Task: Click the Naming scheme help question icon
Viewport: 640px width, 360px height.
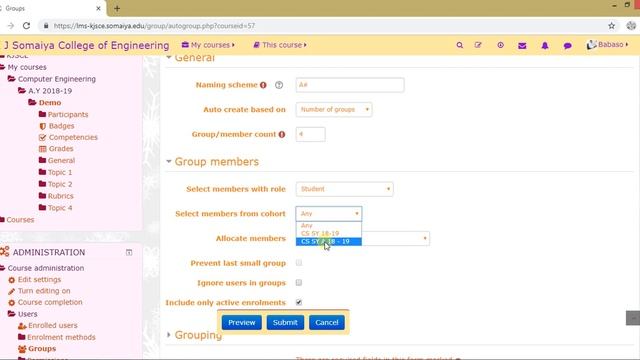Action: pyautogui.click(x=279, y=85)
